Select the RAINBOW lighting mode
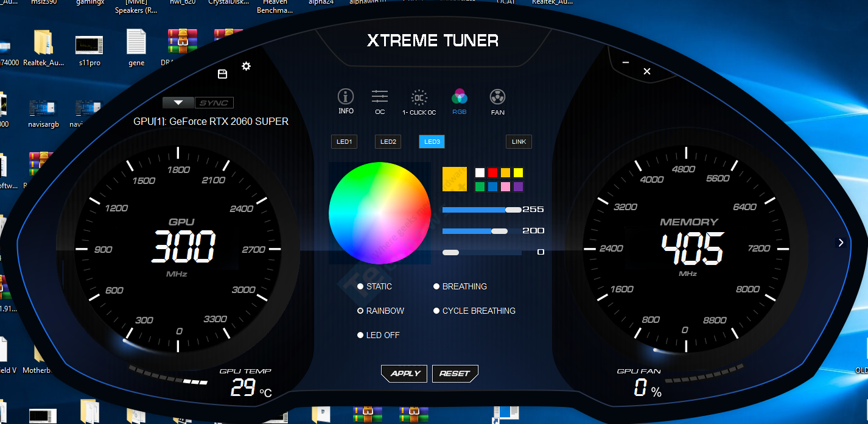The image size is (868, 424). click(381, 311)
